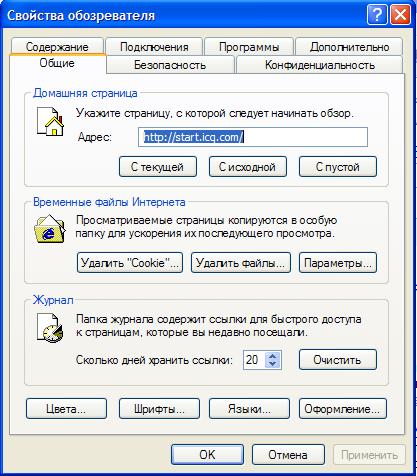
Task: Confirm with the OK button
Action: tap(207, 455)
